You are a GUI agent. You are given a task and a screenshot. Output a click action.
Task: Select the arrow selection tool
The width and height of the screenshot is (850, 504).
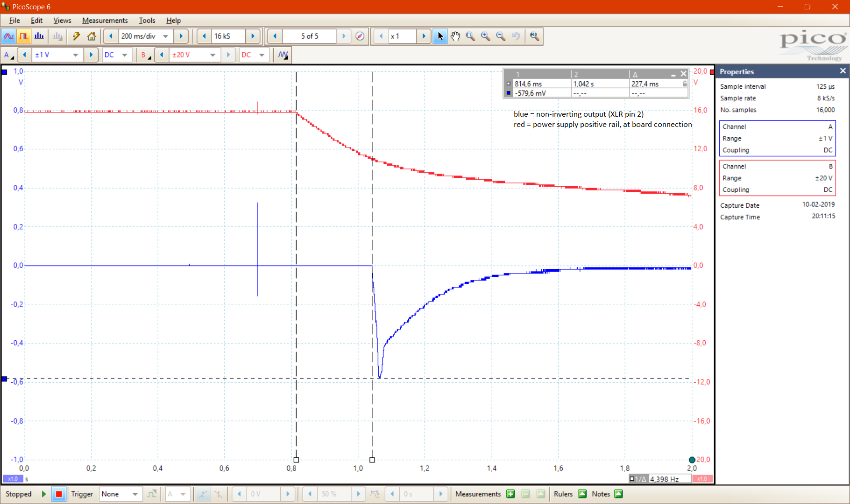[440, 36]
